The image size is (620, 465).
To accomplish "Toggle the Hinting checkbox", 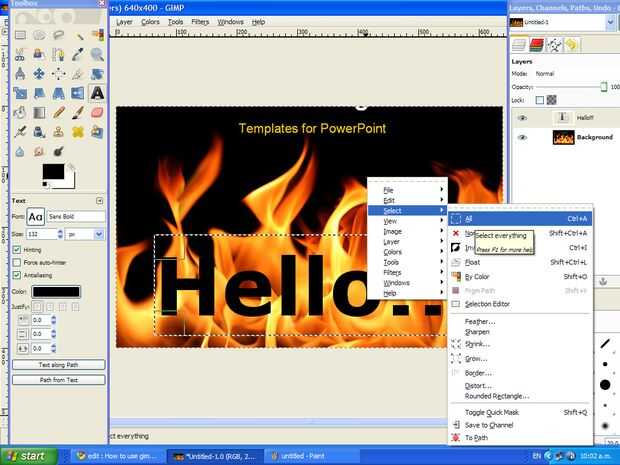I will click(17, 250).
